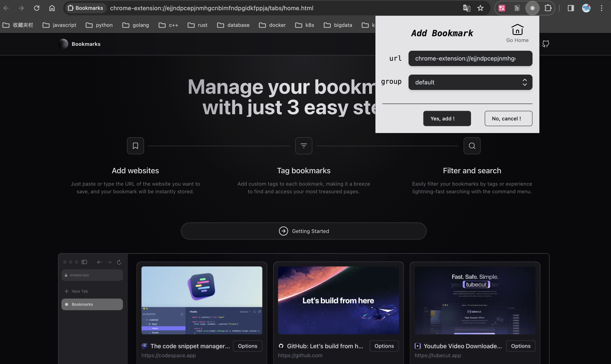Viewport: 611px width, 364px height.
Task: Select the Bookmarks tab in the mock sidebar
Action: 92,304
